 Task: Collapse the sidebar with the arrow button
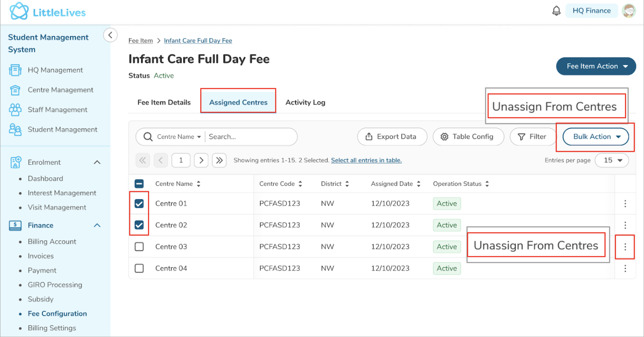[110, 35]
